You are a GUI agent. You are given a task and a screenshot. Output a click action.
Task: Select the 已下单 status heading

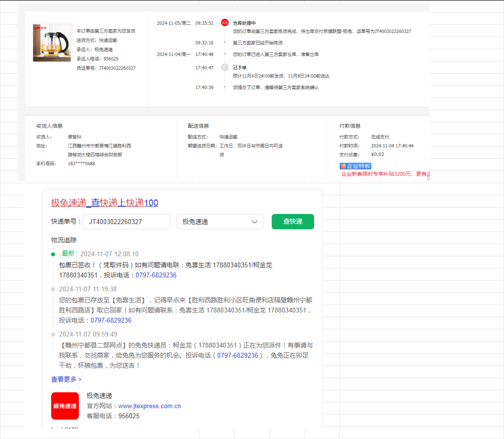[x=240, y=68]
